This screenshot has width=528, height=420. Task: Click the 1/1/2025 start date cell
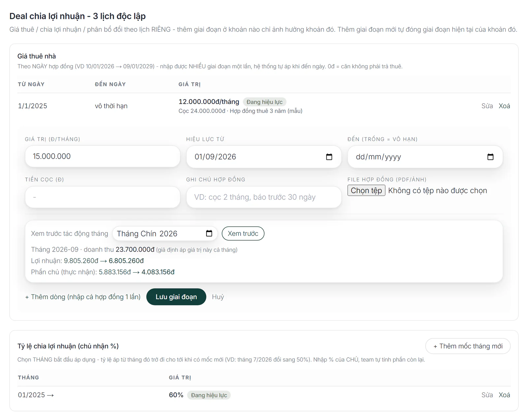tap(32, 106)
